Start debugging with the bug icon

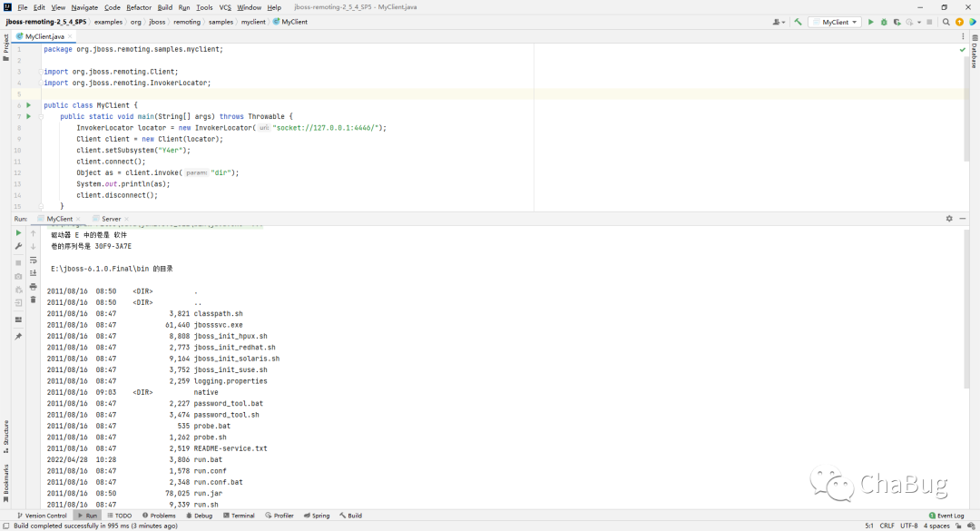[x=884, y=22]
